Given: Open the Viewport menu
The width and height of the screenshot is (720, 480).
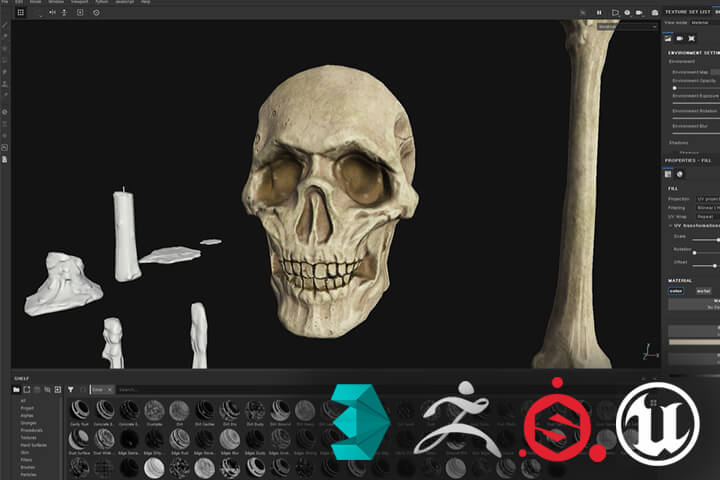Looking at the screenshot, I should coord(79,2).
